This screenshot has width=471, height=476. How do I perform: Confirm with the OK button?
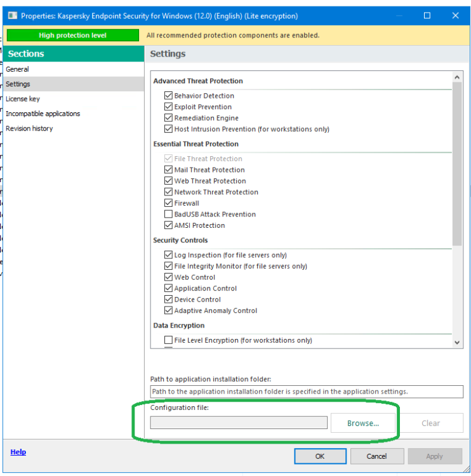[x=320, y=456]
